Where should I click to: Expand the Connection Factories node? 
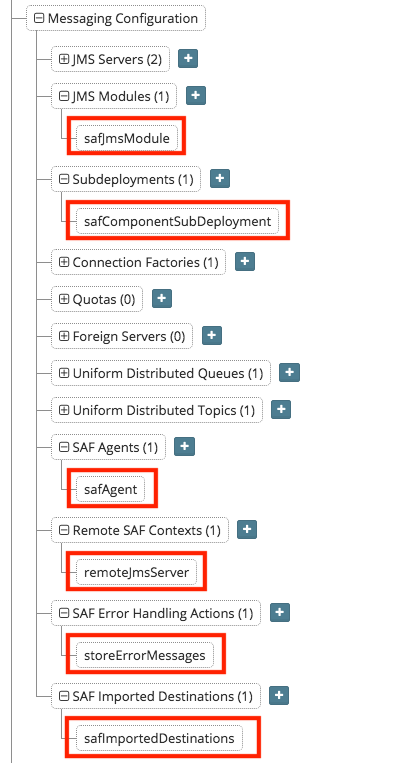coord(64,262)
